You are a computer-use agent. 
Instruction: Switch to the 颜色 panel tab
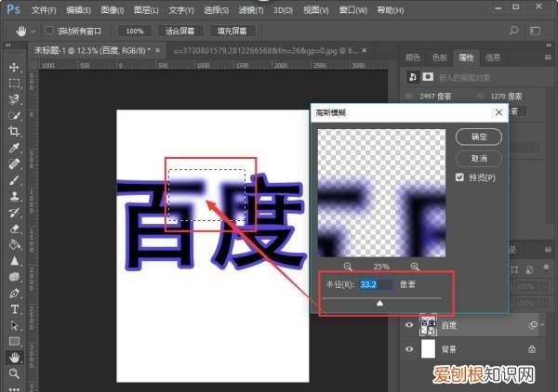pos(413,58)
